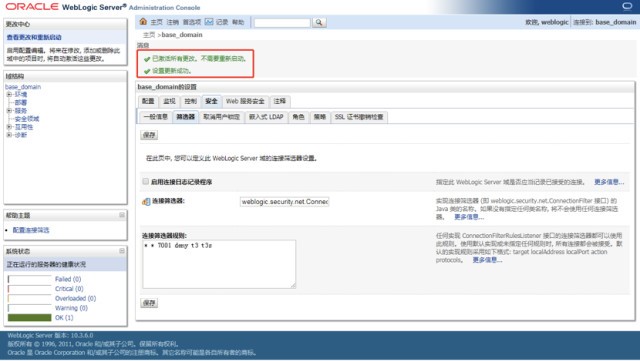This screenshot has height=362, width=640.
Task: Click the empty Failed health bar
Action: pos(29,279)
